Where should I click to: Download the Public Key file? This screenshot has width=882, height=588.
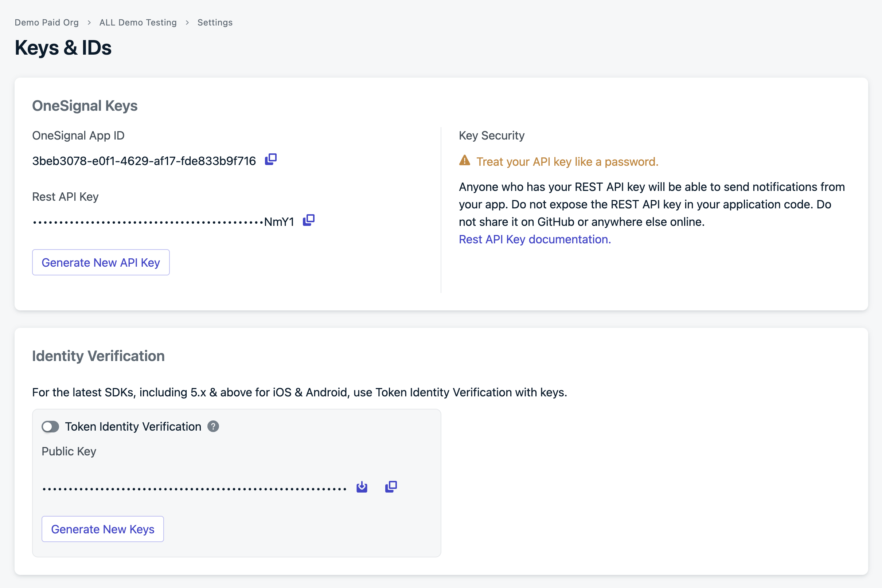[x=362, y=487]
